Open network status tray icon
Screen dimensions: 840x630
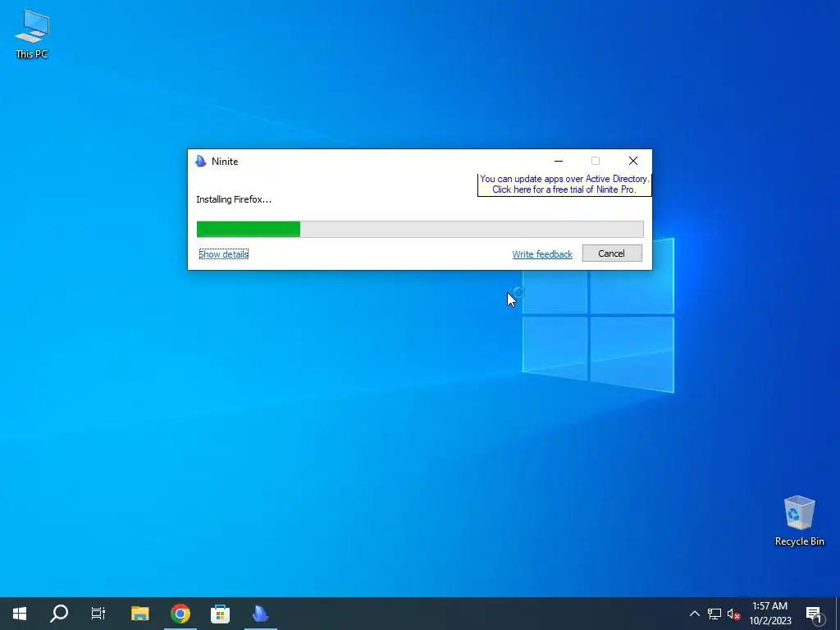point(714,614)
